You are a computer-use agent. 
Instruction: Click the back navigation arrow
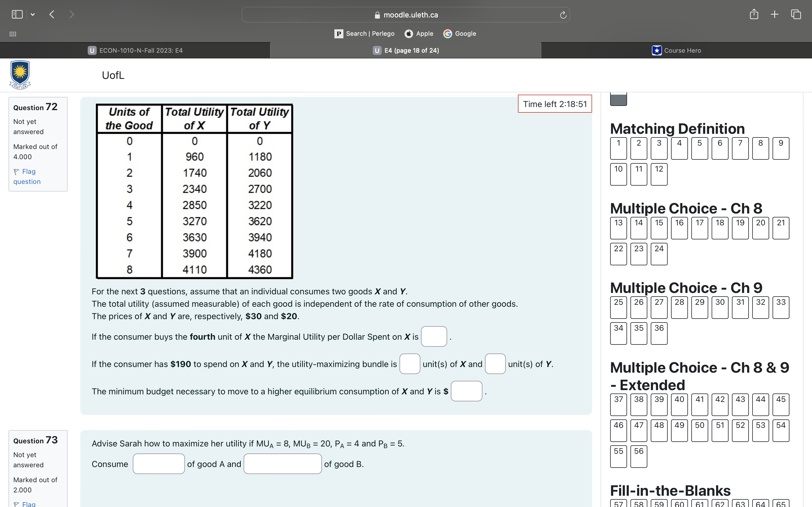pos(52,14)
